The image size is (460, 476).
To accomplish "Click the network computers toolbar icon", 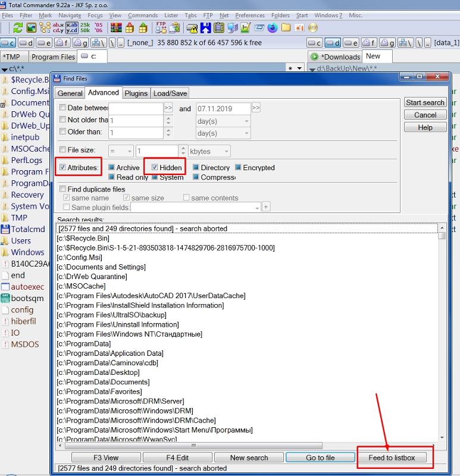I will (232, 28).
